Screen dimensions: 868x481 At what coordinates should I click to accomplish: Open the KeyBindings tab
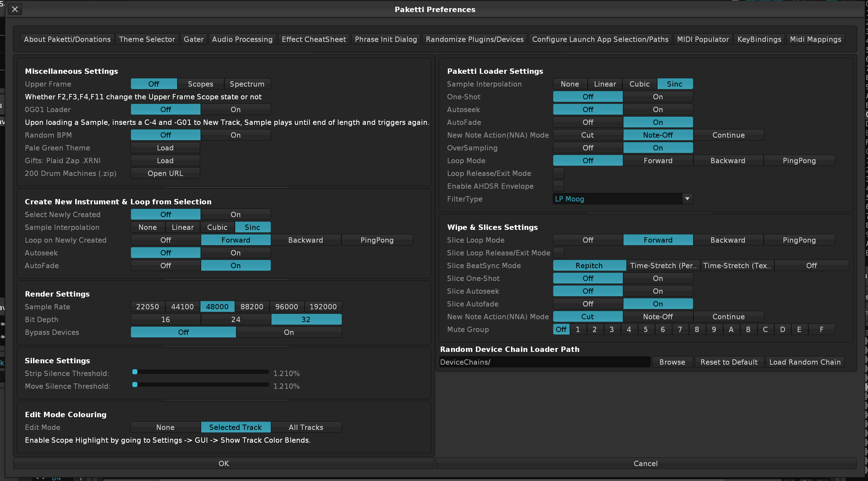(759, 39)
